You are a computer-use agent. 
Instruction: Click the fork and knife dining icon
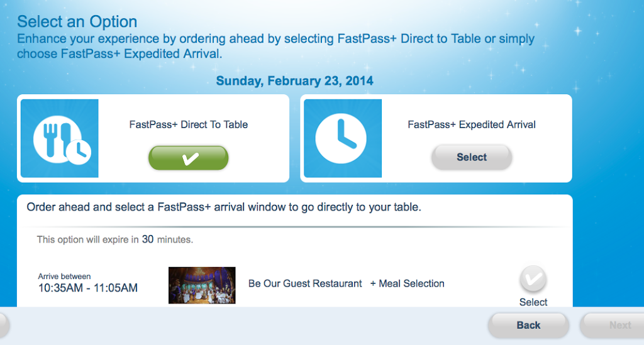coord(60,138)
